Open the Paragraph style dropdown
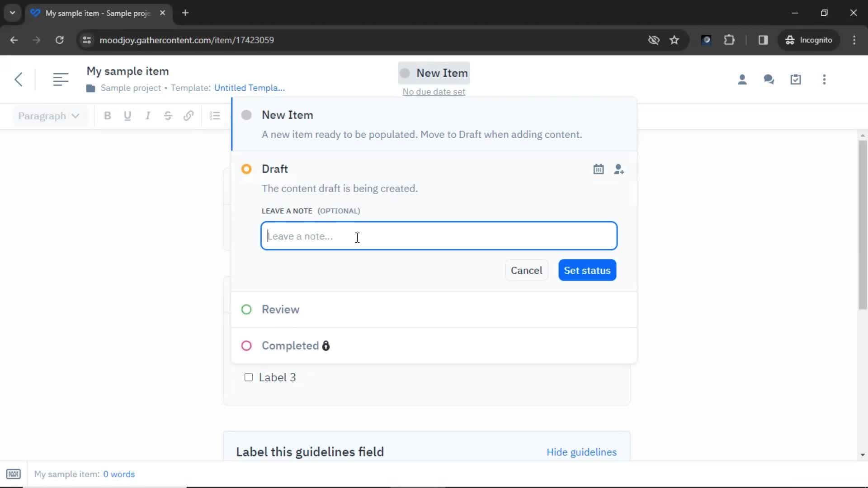Image resolution: width=868 pixels, height=488 pixels. click(49, 116)
